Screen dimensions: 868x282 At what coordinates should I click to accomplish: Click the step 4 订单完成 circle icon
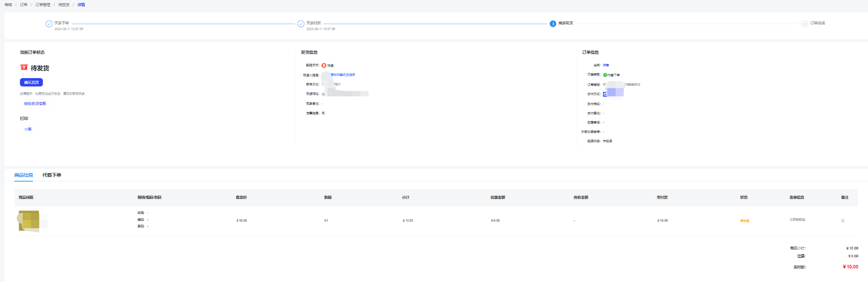(805, 24)
